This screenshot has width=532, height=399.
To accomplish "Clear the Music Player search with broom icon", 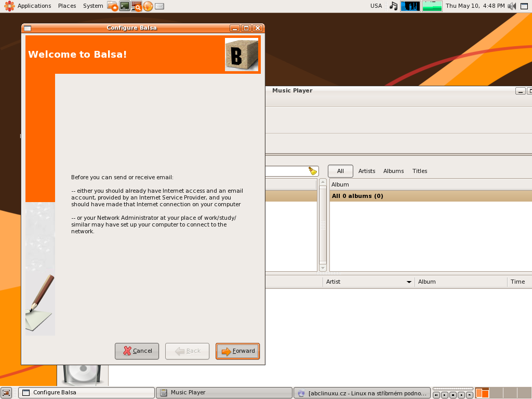I will click(x=312, y=171).
